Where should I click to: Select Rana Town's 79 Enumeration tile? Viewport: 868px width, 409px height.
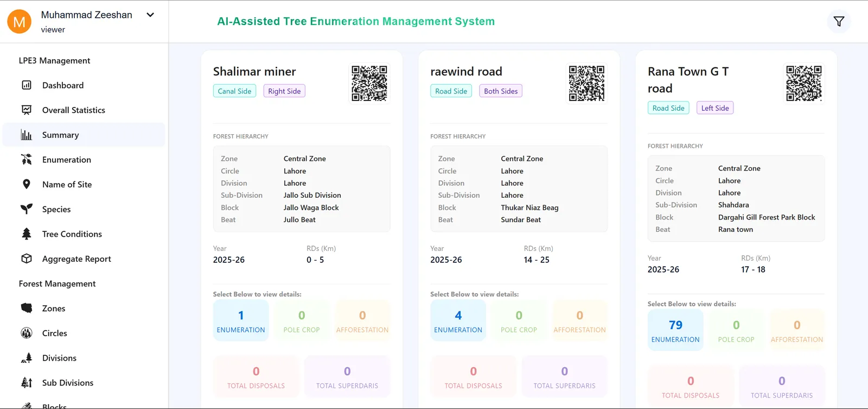coord(675,330)
